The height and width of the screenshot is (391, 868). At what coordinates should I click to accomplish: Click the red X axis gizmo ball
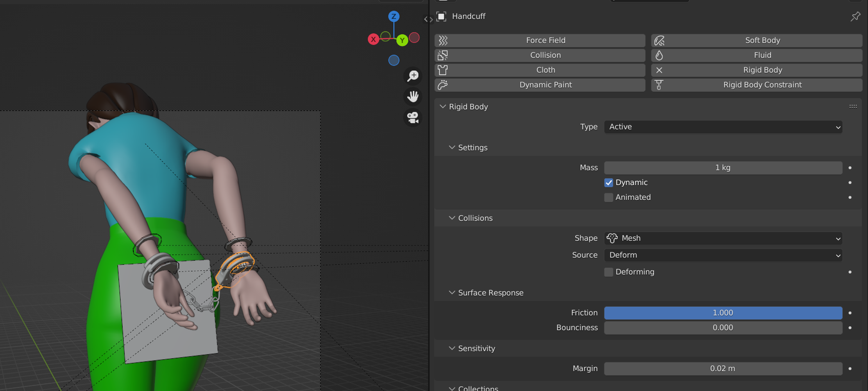tap(373, 39)
